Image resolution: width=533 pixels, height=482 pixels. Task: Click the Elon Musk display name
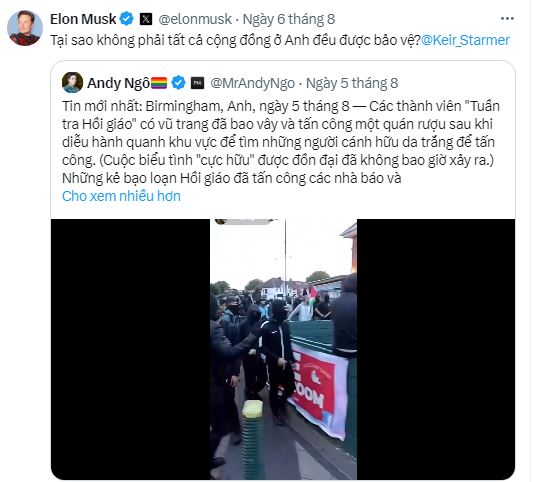tap(83, 19)
